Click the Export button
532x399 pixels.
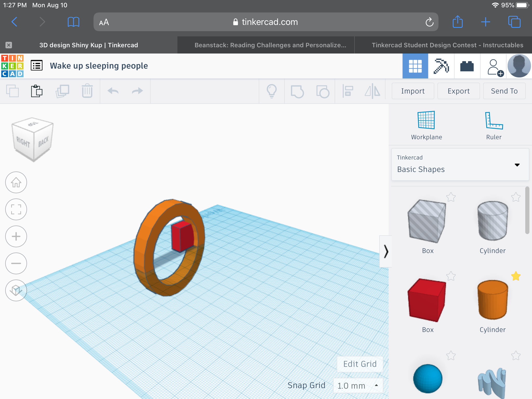(458, 91)
